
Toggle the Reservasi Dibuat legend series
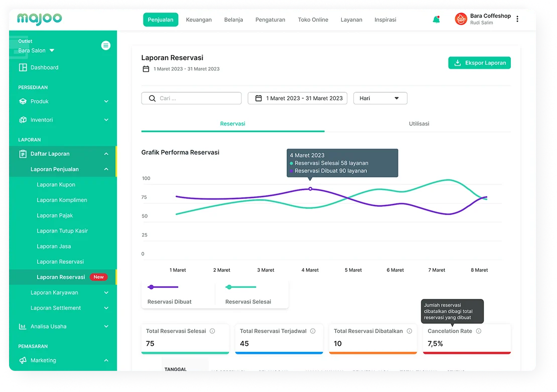click(x=169, y=294)
